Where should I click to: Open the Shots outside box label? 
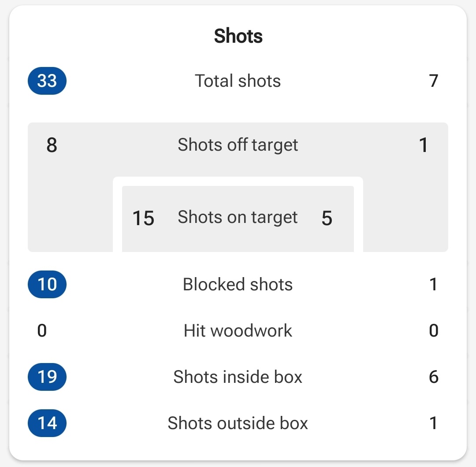click(238, 423)
